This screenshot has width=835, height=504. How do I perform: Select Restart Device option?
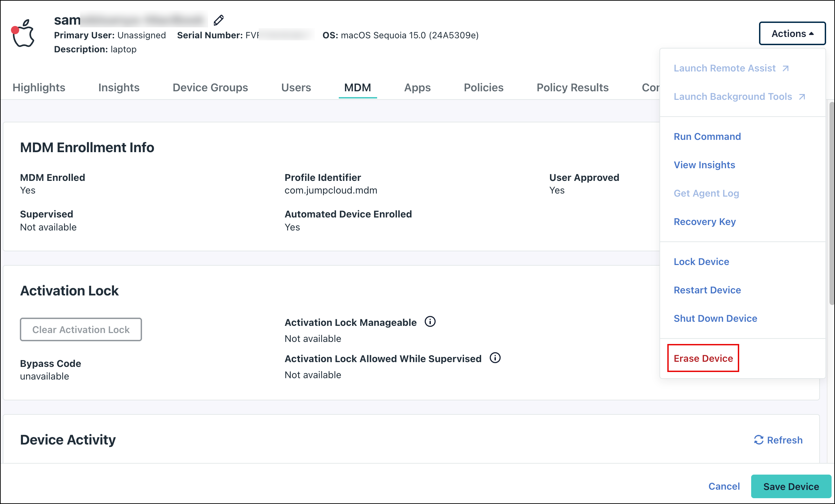click(707, 290)
